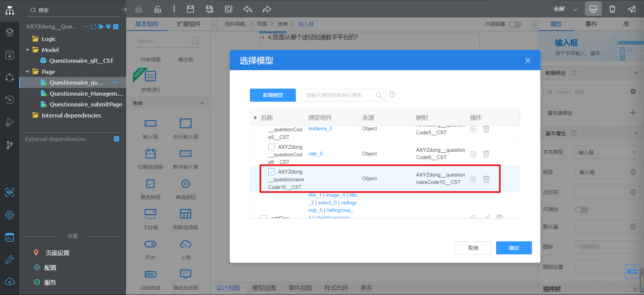Viewport: 644px width, 295px height.
Task: Open Questionnaire_submitPage in tree
Action: pos(86,104)
